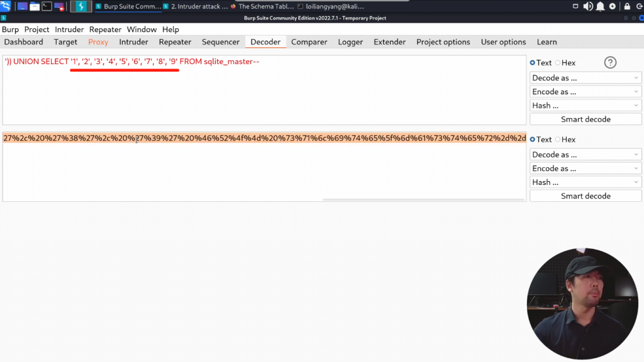Open the Decoder help question mark
Viewport: 644px width, 362px height.
point(610,62)
